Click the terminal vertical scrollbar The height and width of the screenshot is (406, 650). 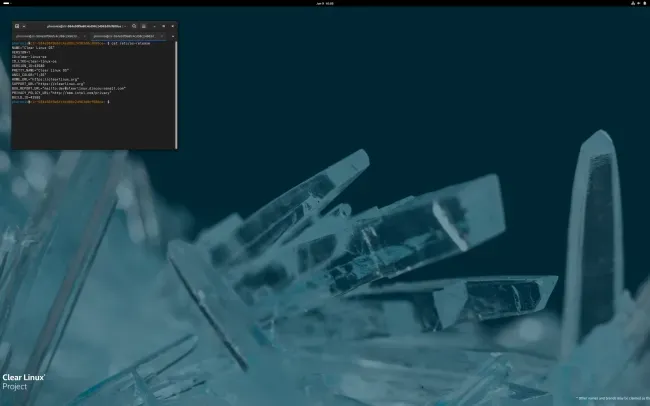click(176, 95)
